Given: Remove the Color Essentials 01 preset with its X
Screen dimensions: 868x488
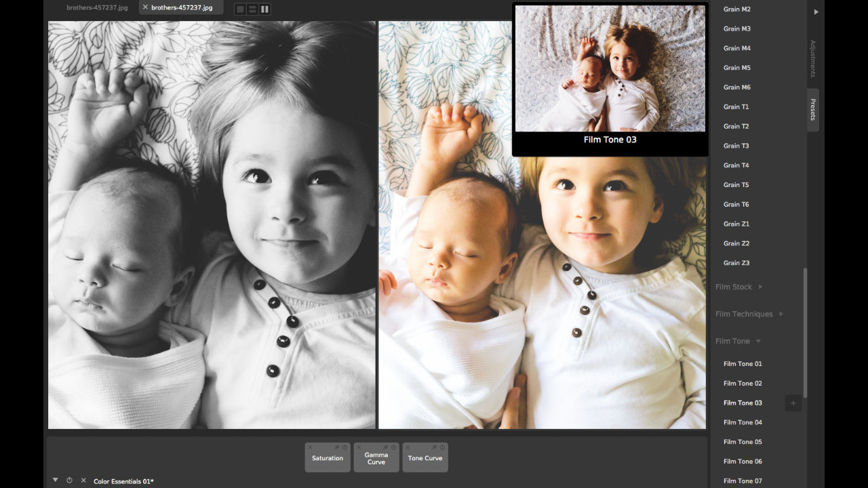Looking at the screenshot, I should [84, 481].
